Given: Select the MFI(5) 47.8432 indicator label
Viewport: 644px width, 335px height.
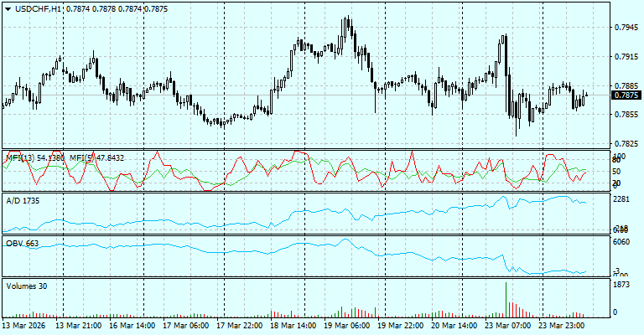Looking at the screenshot, I should tap(97, 157).
